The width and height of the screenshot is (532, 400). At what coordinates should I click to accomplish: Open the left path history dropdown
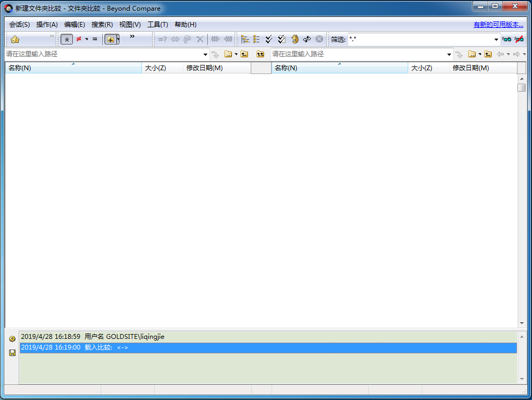206,54
